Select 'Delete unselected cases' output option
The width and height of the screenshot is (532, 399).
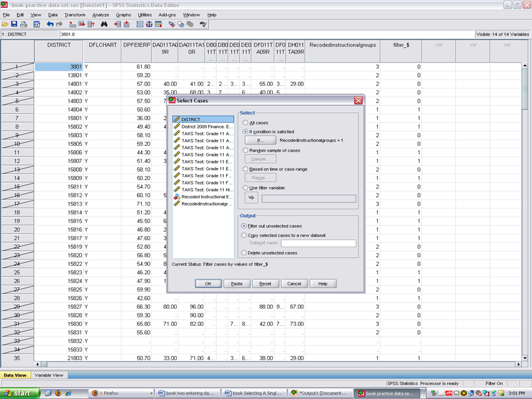point(244,253)
